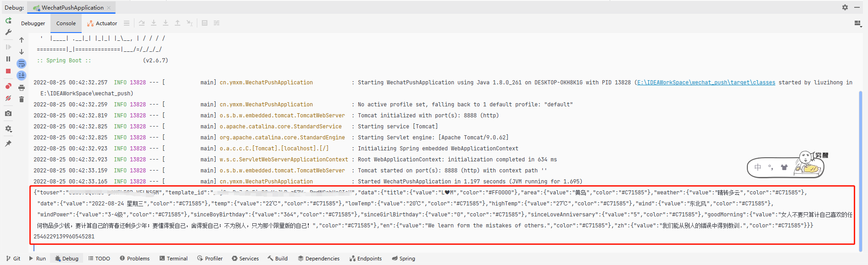Stop the application with the red square
This screenshot has height=265, width=868.
(8, 71)
